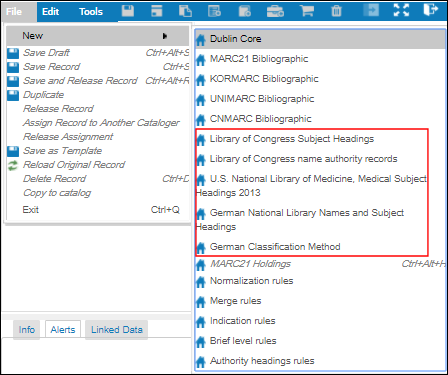Click the copy pages toolbar icon
The height and width of the screenshot is (375, 448).
(x=185, y=11)
